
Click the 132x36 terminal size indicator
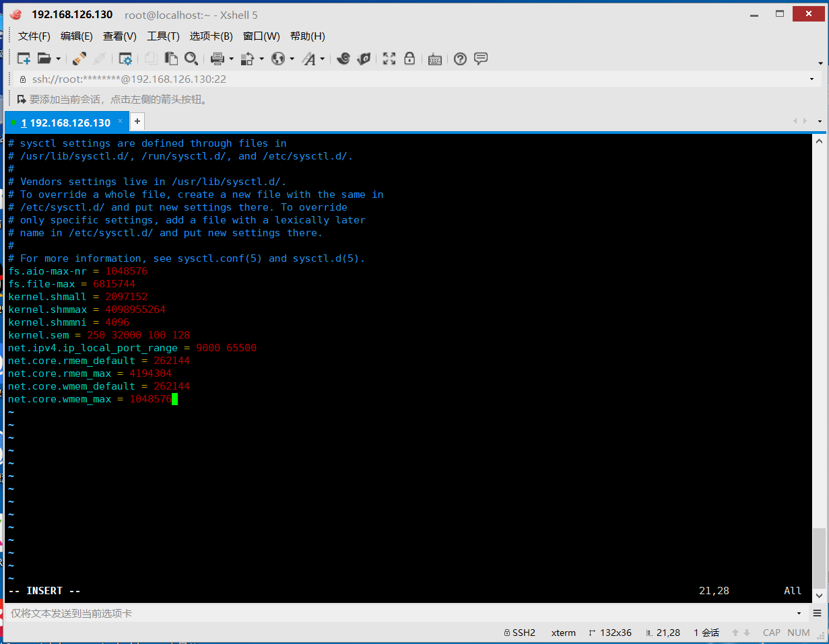[x=610, y=633]
